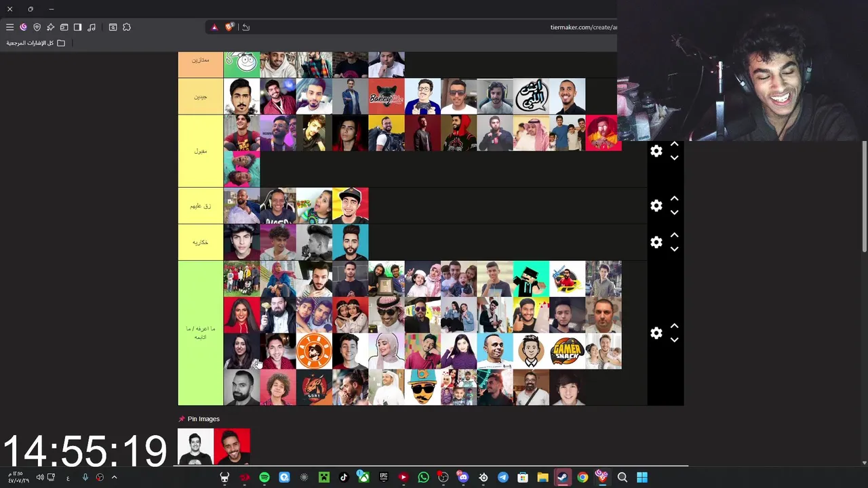Open Windows Search from the taskbar
The height and width of the screenshot is (488, 868).
(623, 477)
